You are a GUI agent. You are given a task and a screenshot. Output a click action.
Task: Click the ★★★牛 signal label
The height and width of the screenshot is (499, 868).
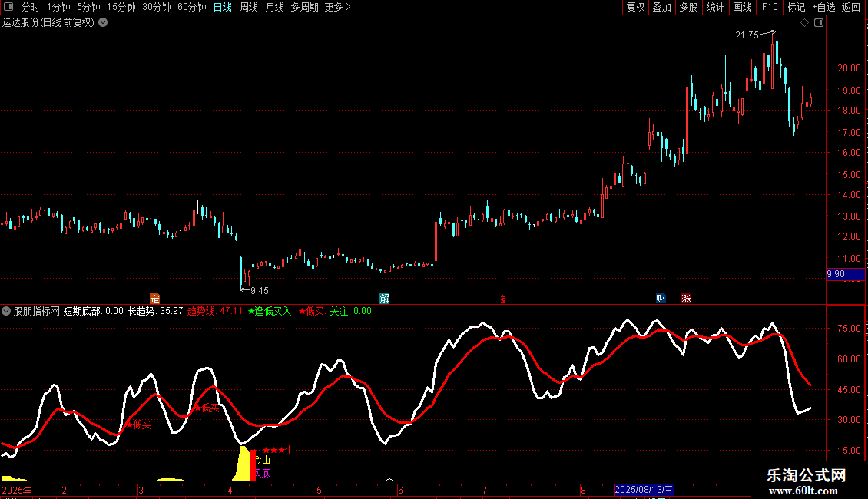coord(277,451)
